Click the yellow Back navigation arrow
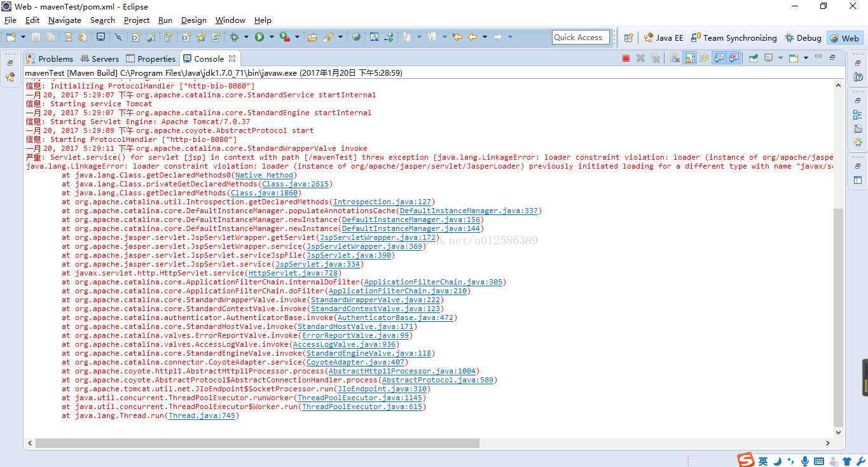Screen dimensions: 868x467 tap(472, 37)
